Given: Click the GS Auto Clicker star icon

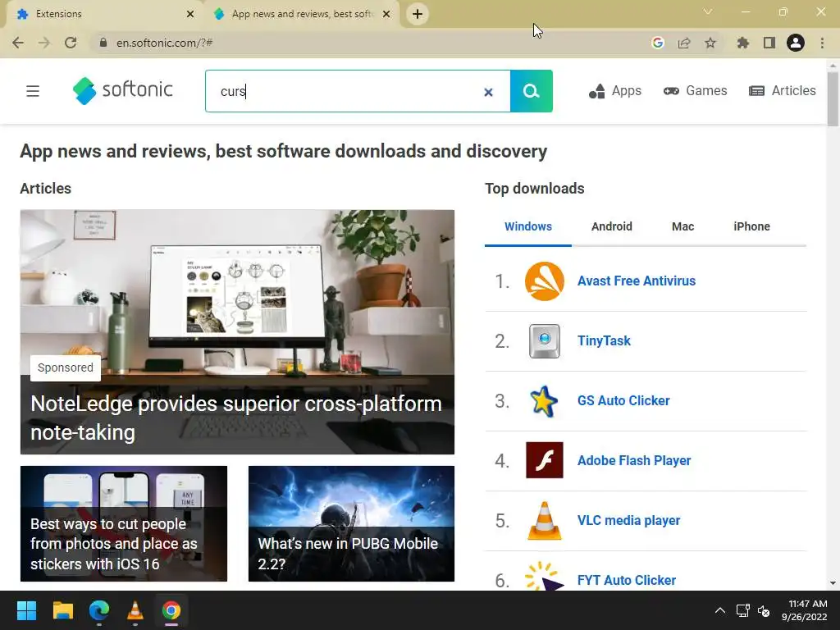Looking at the screenshot, I should point(545,401).
